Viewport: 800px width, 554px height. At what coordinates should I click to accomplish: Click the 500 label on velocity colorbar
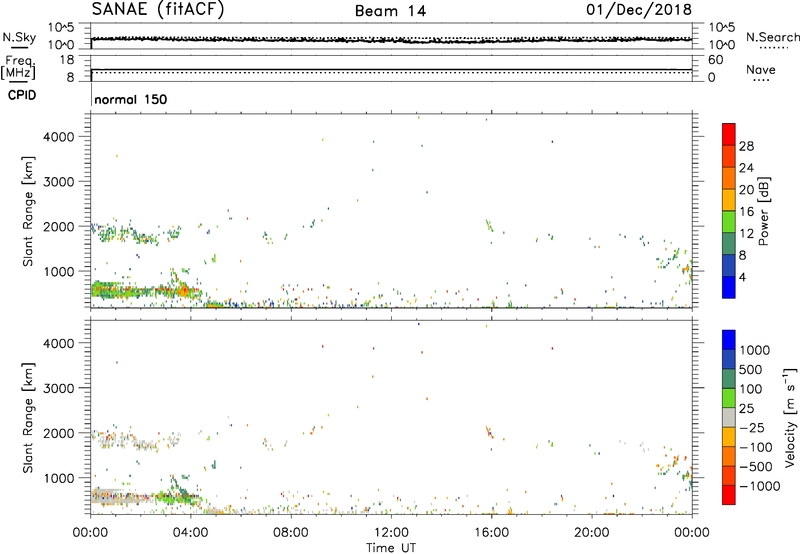point(752,370)
